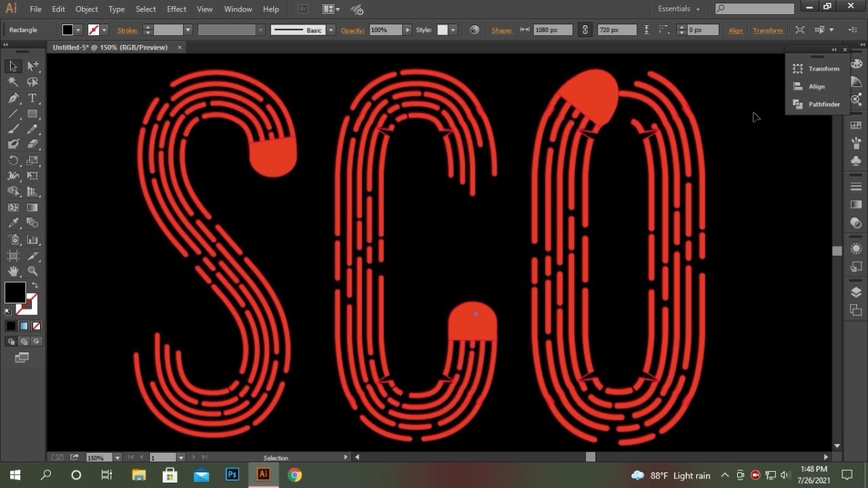Image resolution: width=868 pixels, height=488 pixels.
Task: Expand the opacity 100% arrow
Action: tap(407, 30)
